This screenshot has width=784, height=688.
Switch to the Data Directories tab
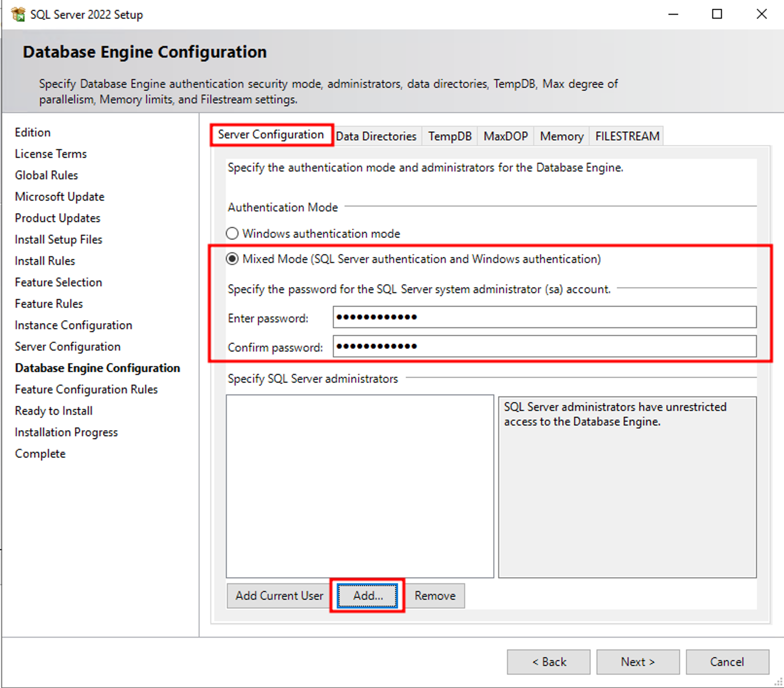pos(376,136)
